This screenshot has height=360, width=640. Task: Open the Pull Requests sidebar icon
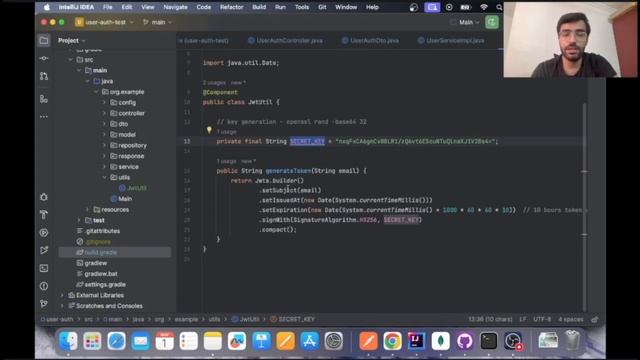click(44, 76)
